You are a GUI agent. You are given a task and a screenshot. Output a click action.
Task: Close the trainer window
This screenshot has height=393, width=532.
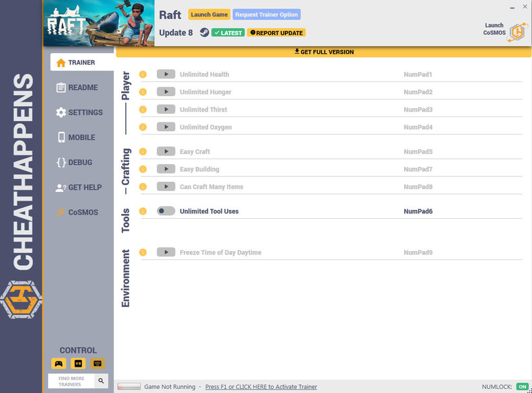click(525, 7)
